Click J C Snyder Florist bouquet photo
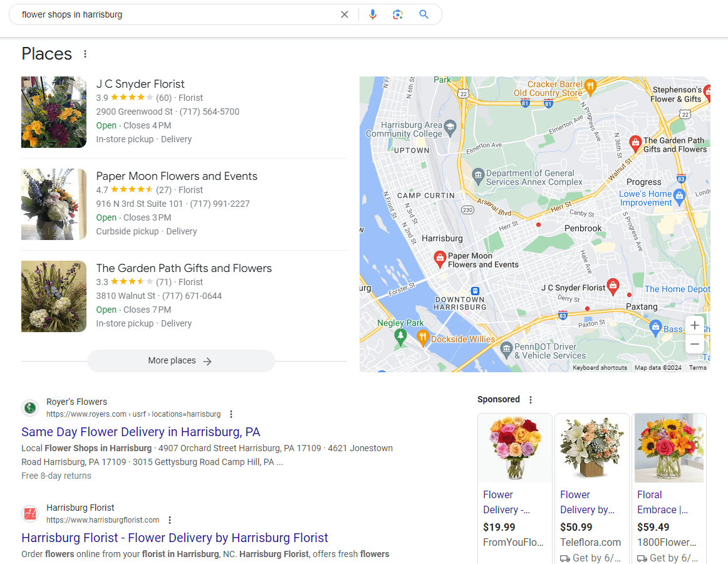This screenshot has height=564, width=728. 54,112
